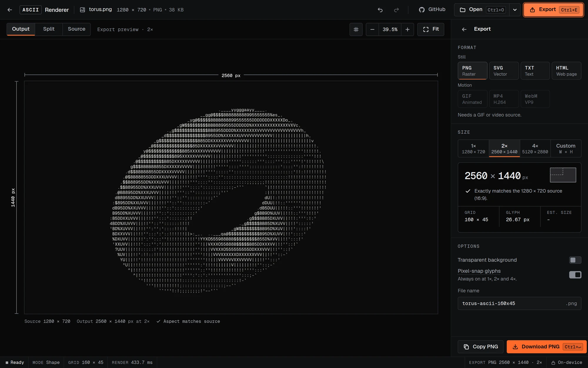Click the orange Export button

click(553, 10)
